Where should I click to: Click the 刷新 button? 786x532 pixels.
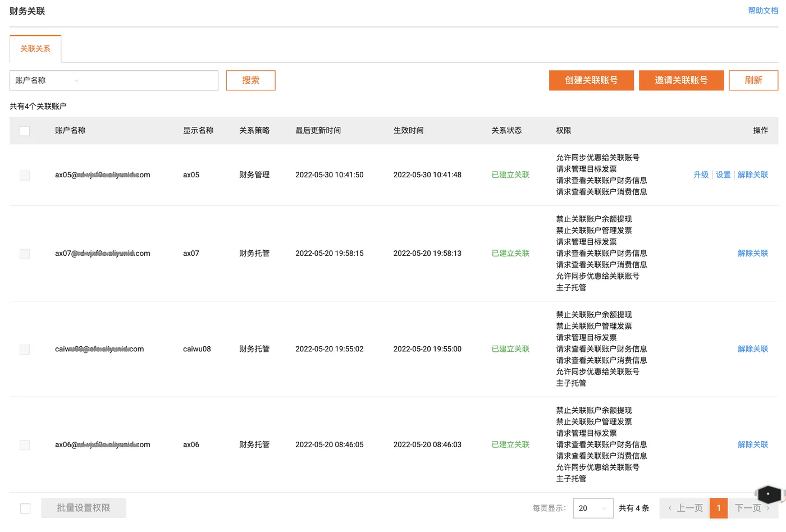coord(753,80)
